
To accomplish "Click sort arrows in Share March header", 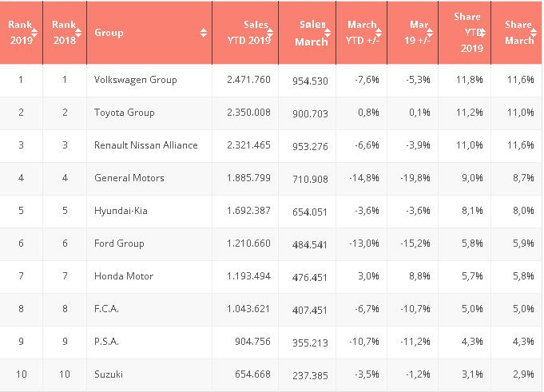I will [534, 33].
